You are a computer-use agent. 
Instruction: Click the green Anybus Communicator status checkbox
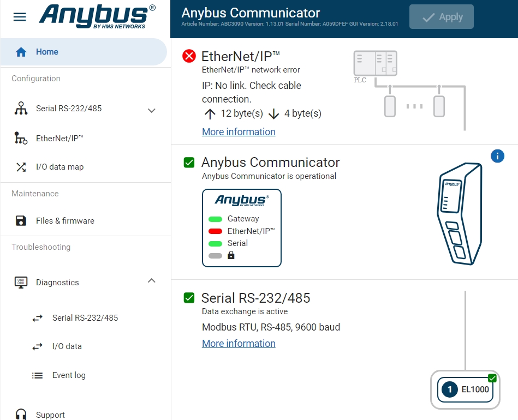coord(189,163)
